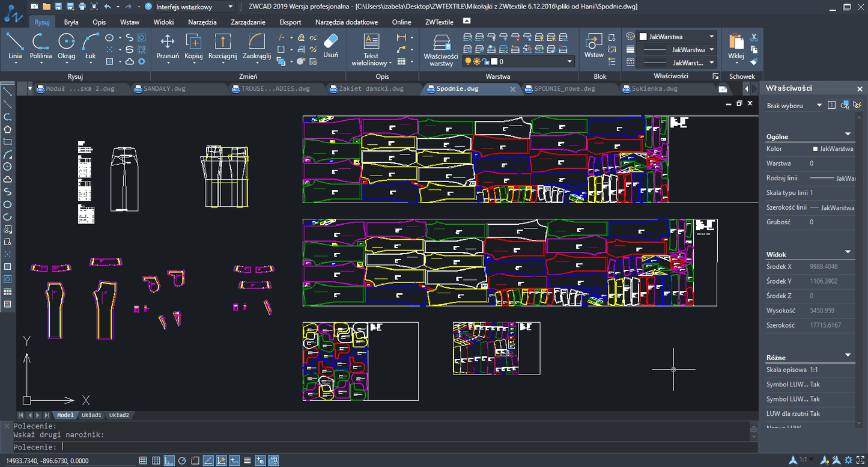Image resolution: width=868 pixels, height=467 pixels.
Task: Open the ZWTextile ribbon tab
Action: pos(439,22)
